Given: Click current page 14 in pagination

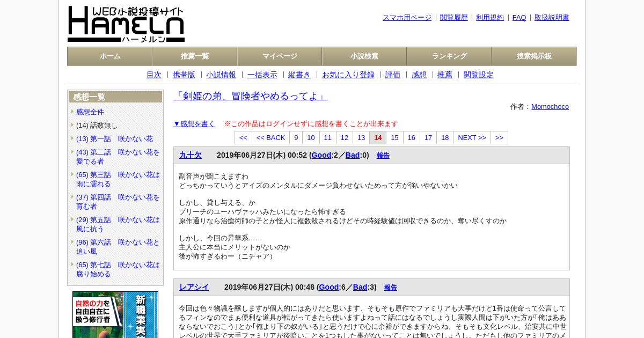Looking at the screenshot, I should coord(378,138).
